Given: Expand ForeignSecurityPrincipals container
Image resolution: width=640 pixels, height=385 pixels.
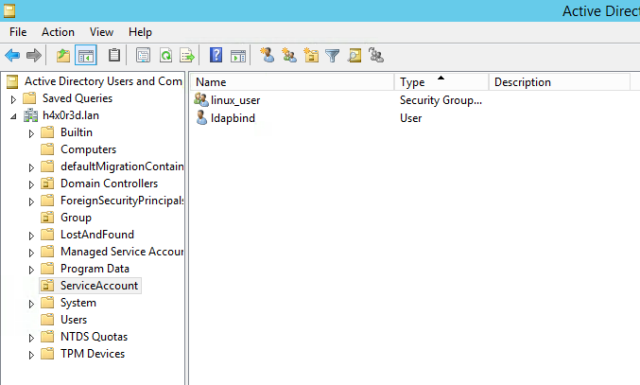Looking at the screenshot, I should (31, 202).
